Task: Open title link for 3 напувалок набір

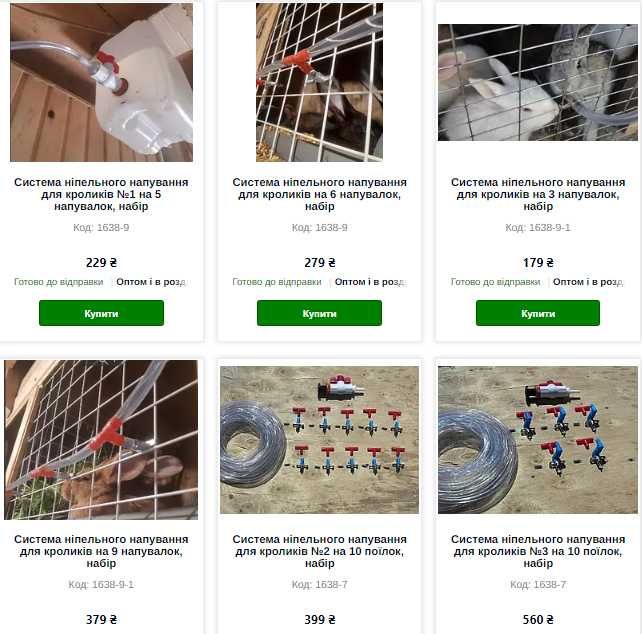Action: point(538,194)
